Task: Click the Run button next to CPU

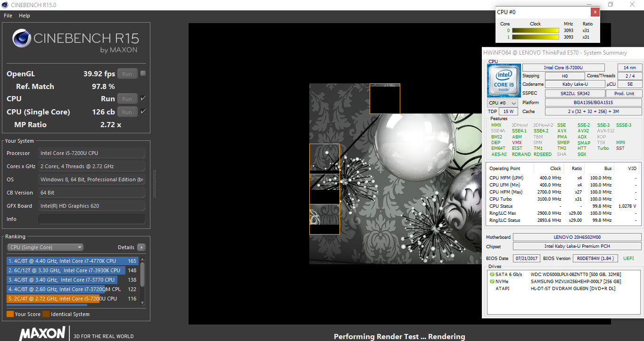Action: (127, 99)
